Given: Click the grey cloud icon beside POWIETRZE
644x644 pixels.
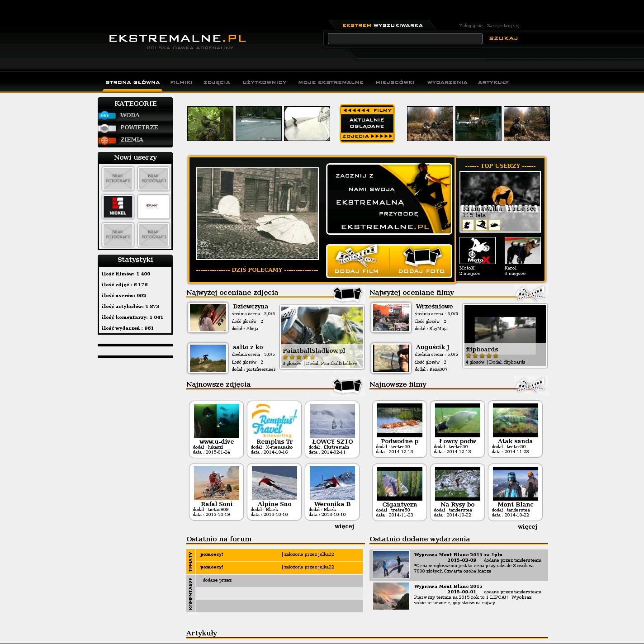Looking at the screenshot, I should click(107, 128).
